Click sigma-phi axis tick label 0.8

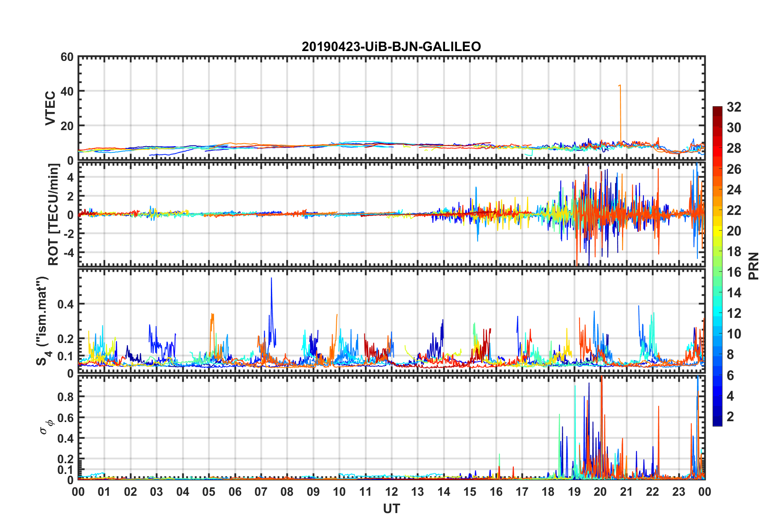coord(65,397)
